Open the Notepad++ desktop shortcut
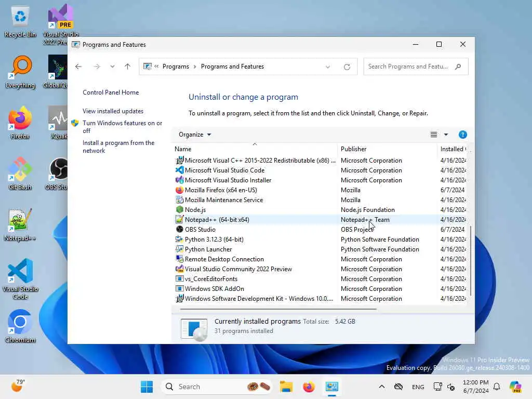Screen dimensions: 532x399 (x=20, y=224)
